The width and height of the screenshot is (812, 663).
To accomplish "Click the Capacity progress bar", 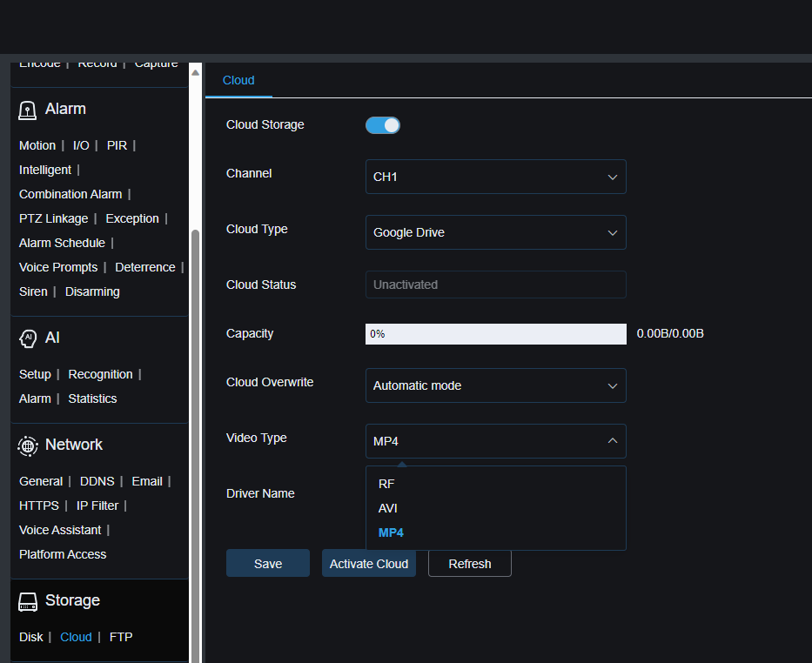I will (495, 333).
